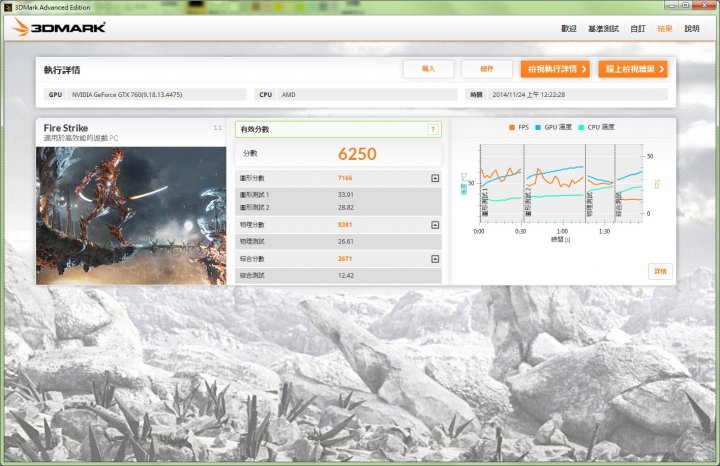The image size is (720, 466).
Task: Click the 有效分數 header
Action: click(338, 129)
